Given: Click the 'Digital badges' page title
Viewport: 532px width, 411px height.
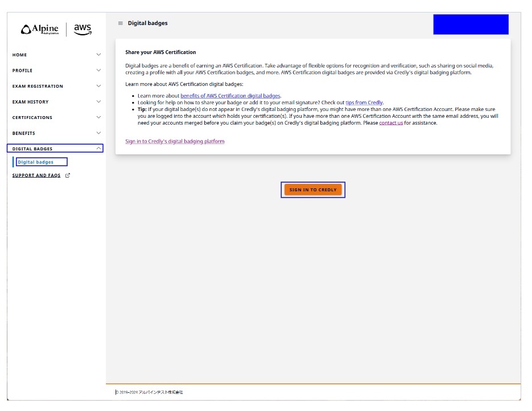Looking at the screenshot, I should 147,23.
